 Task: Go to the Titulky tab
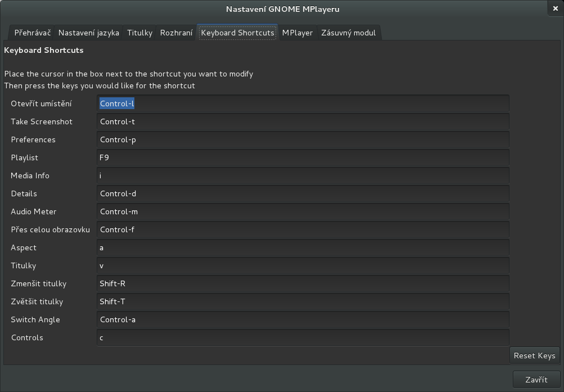point(139,33)
